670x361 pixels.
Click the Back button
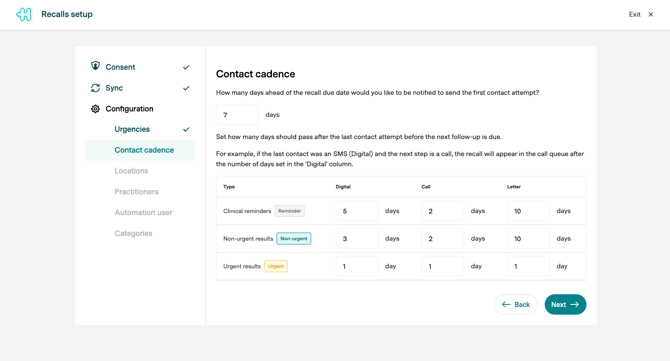tap(516, 305)
